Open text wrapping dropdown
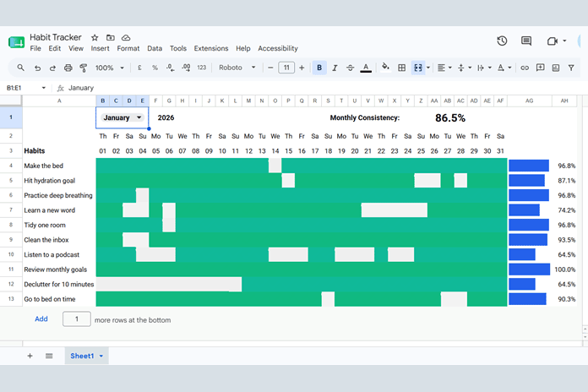Viewport: 588px width, 392px height. (x=484, y=68)
